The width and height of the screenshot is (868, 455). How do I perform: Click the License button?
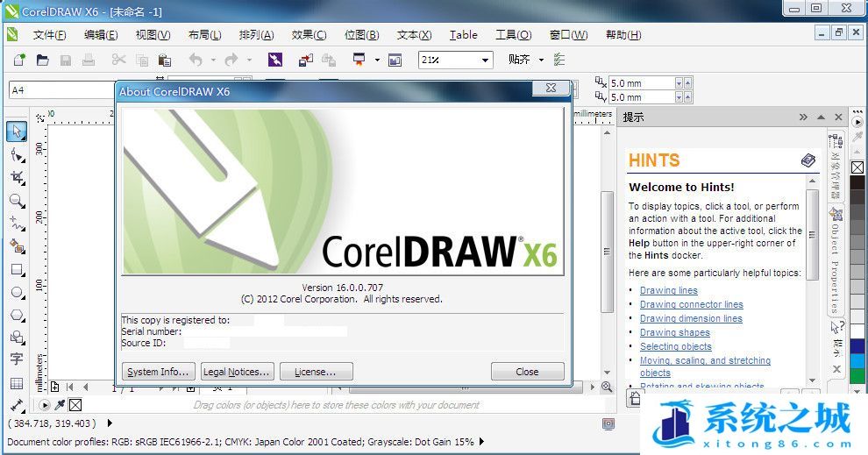coord(317,372)
